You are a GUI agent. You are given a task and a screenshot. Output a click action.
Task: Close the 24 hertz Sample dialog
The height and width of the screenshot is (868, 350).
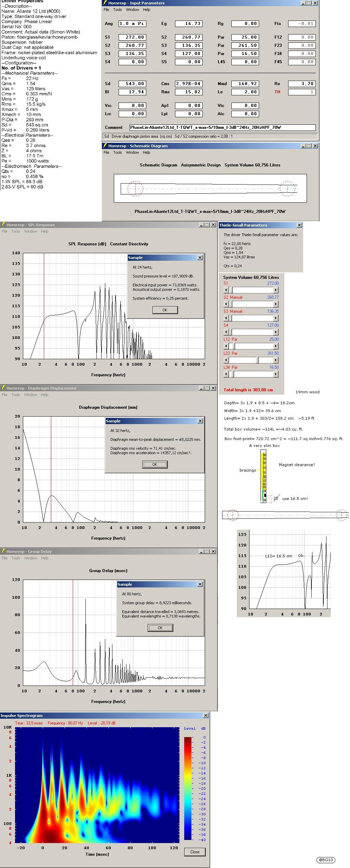[x=200, y=258]
